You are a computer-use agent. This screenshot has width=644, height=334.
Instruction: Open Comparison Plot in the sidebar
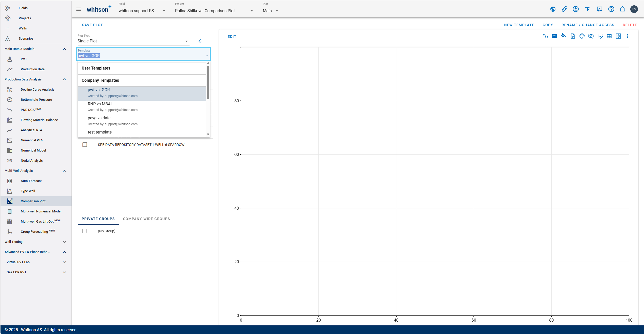(x=36, y=201)
